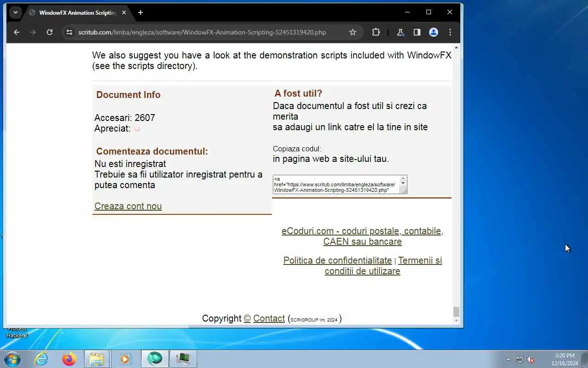Open the Creaza cont nou link
Image resolution: width=588 pixels, height=368 pixels.
point(128,206)
